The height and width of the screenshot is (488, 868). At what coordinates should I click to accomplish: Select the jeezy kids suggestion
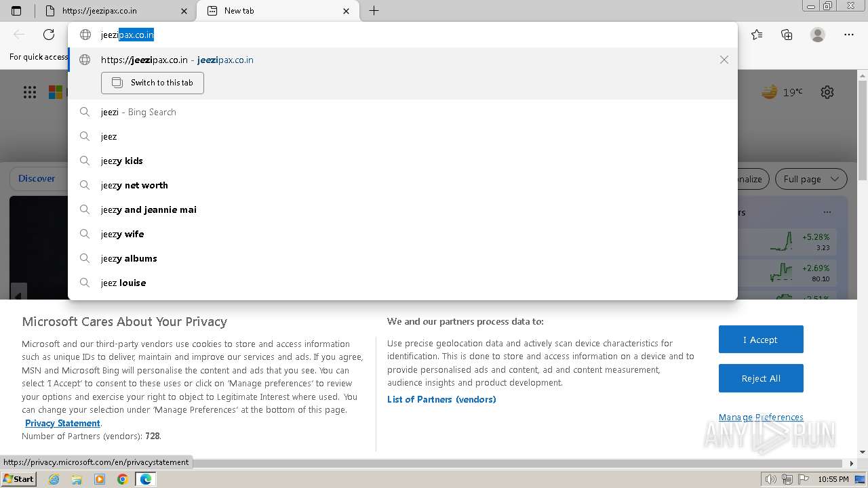tap(403, 161)
